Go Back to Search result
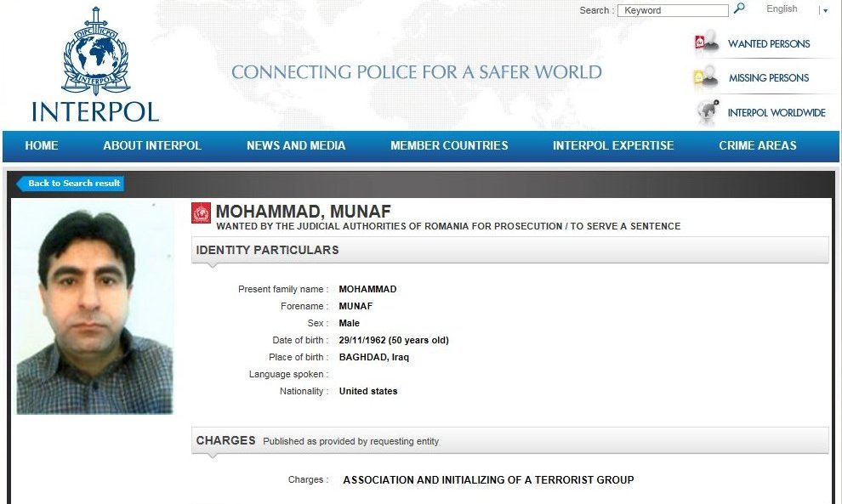842x504 pixels. point(71,184)
